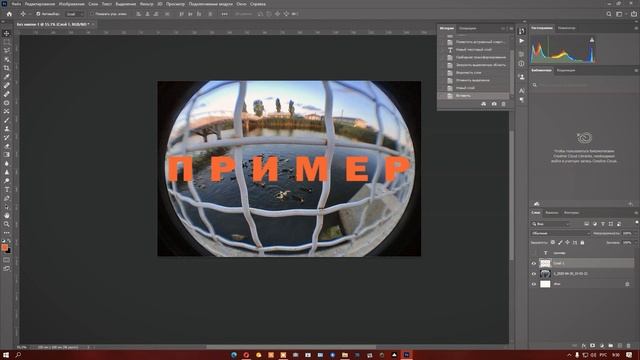Click the Home icon in options bar
Screen dimensions: 640x360
click(x=9, y=14)
